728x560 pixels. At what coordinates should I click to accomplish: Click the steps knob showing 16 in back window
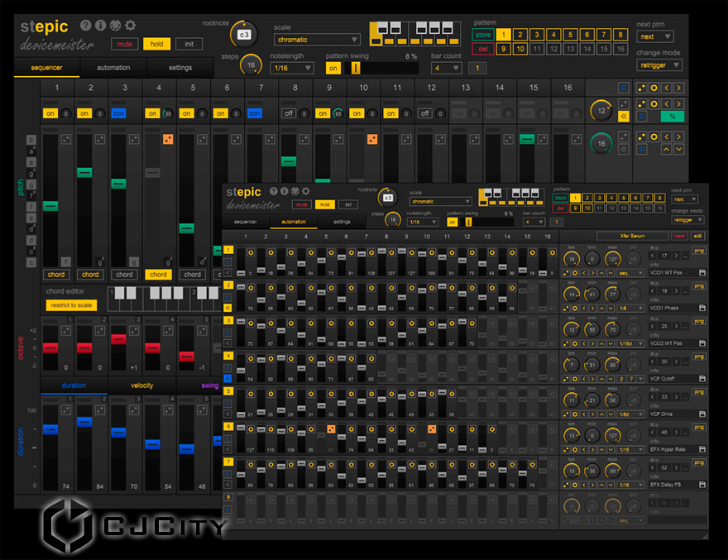pyautogui.click(x=251, y=65)
